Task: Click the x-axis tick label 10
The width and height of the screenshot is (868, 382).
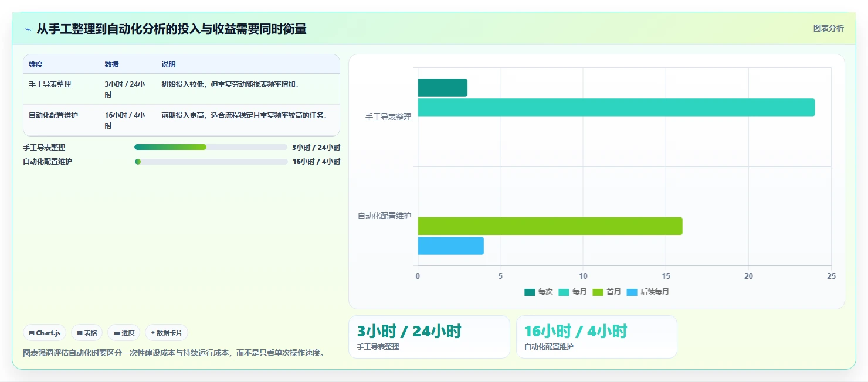Action: pyautogui.click(x=583, y=276)
